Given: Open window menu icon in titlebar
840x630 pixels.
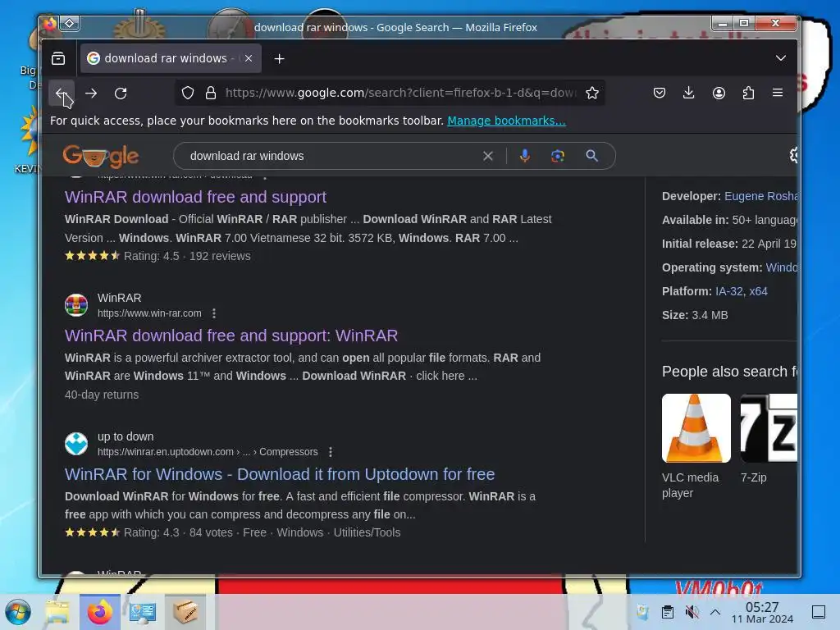Looking at the screenshot, I should coord(49,24).
